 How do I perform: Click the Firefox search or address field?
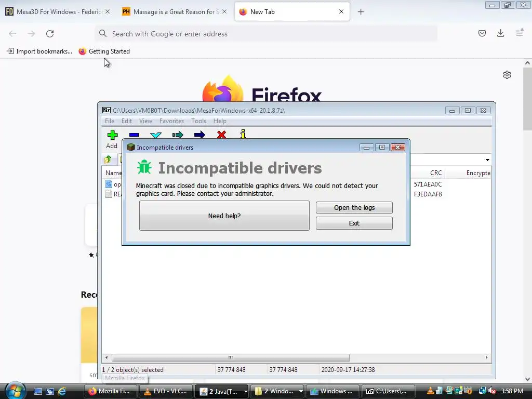pos(266,34)
